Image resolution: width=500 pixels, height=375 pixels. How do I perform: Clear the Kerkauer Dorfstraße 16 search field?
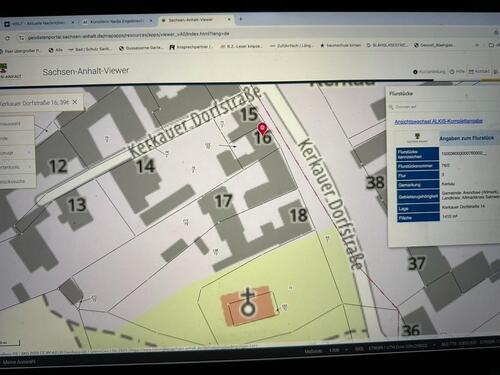[x=75, y=102]
